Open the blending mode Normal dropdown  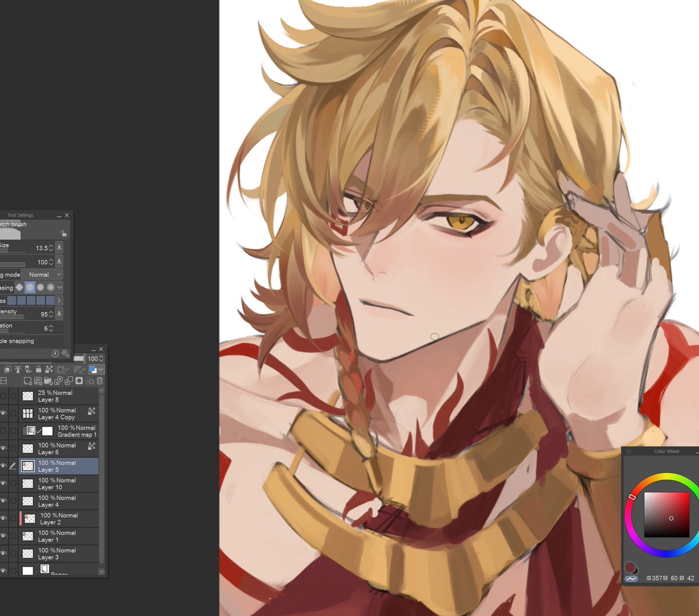[42, 274]
